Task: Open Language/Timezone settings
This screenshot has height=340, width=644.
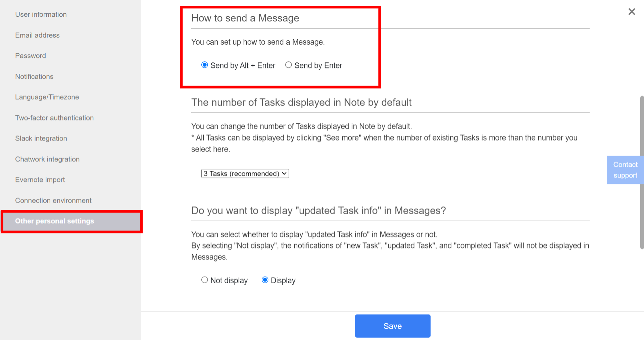Action: click(x=47, y=97)
